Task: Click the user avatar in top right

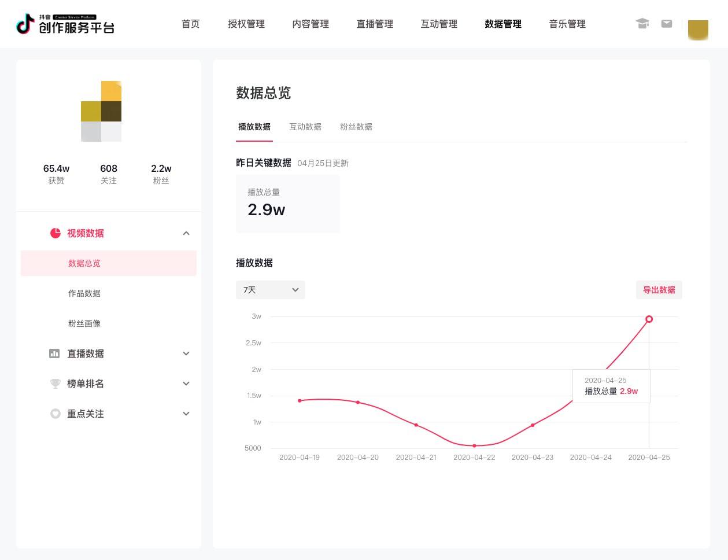Action: pos(698,30)
